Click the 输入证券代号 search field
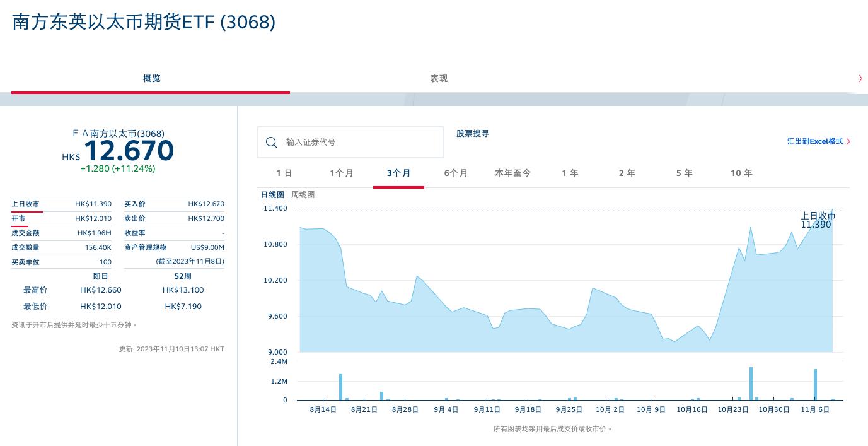 coord(350,143)
